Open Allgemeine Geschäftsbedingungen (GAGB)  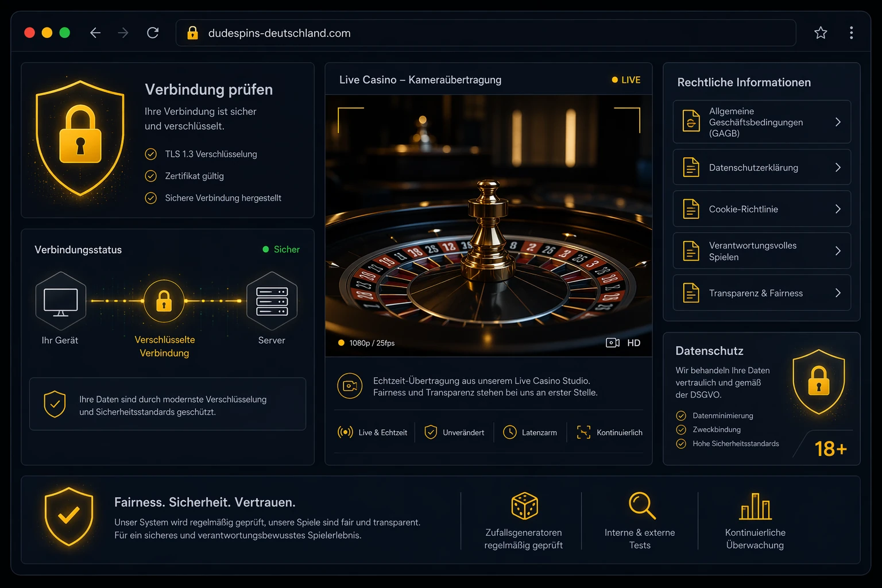(x=761, y=122)
